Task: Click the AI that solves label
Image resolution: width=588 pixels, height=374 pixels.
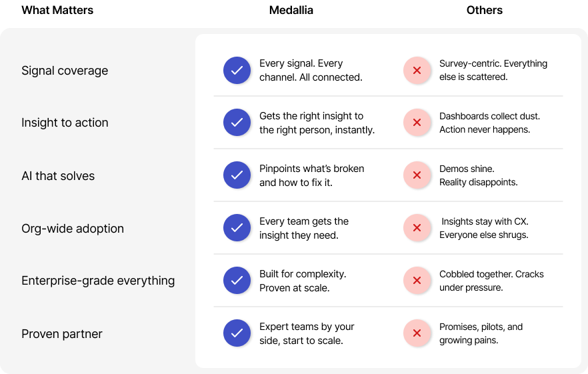Action: click(x=58, y=176)
